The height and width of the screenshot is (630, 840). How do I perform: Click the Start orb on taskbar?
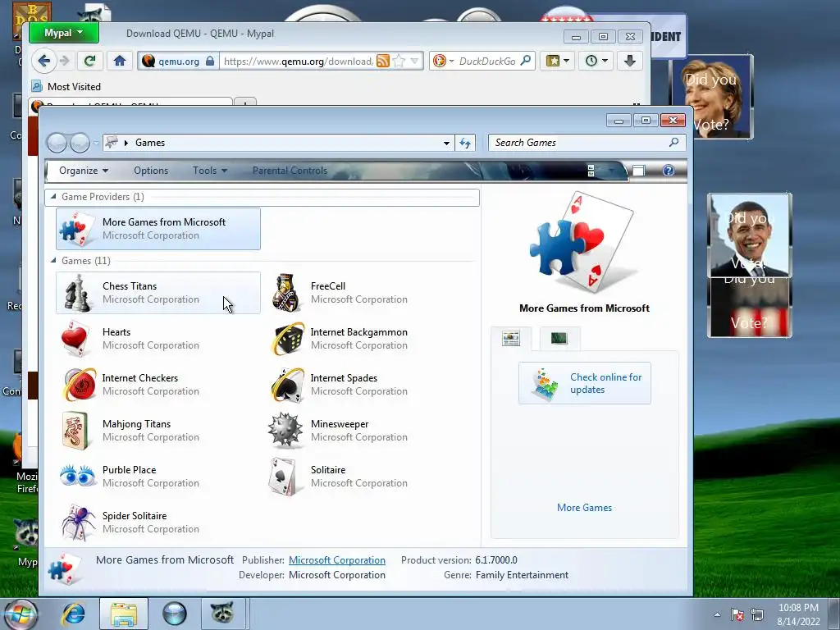pyautogui.click(x=21, y=614)
